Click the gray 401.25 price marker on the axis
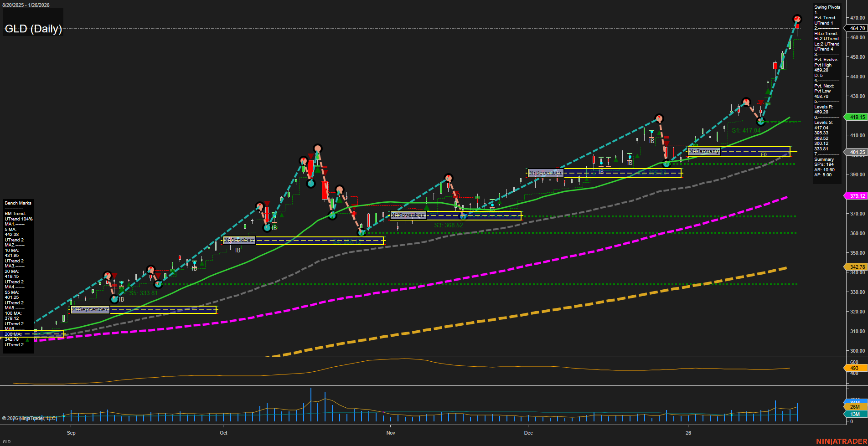 coord(857,152)
